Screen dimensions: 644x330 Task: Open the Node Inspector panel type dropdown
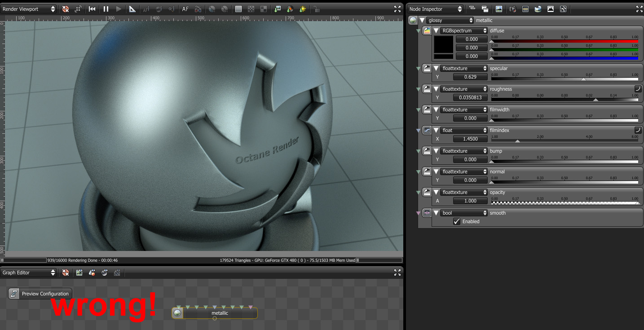(x=435, y=9)
